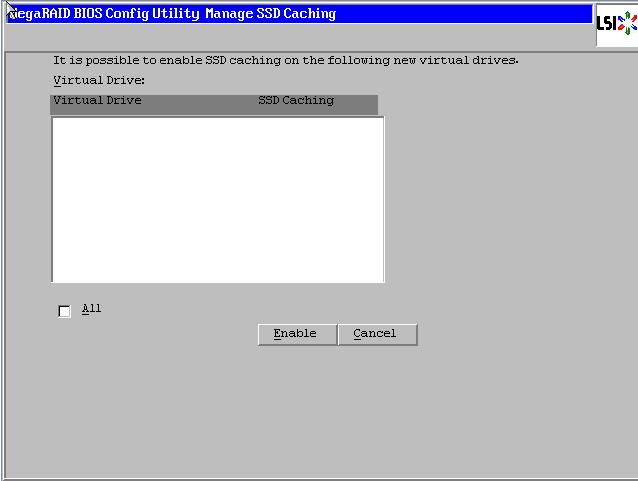Click the Manage SSD Caching title bar
Viewport: 638px width, 481px height.
299,14
